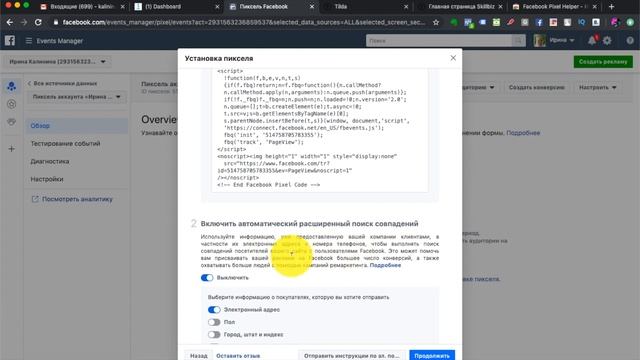Open the Ирина profile dropdown

point(562,40)
